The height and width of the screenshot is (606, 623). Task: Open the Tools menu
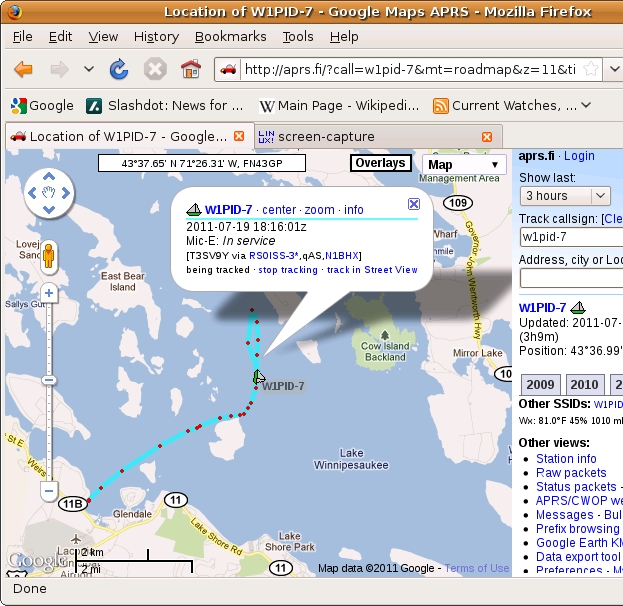298,37
